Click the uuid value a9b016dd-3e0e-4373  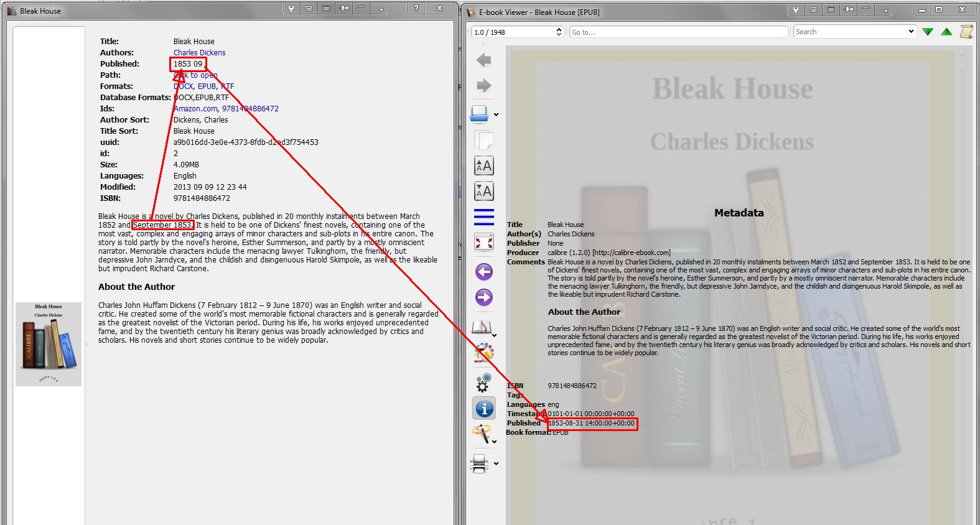point(246,142)
